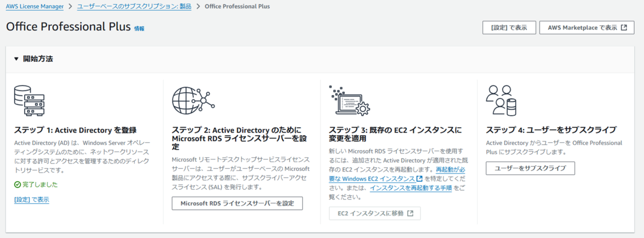Image resolution: width=644 pixels, height=238 pixels.
Task: Click external-link icon on EC2 インスタンスに移動 button
Action: coord(410,213)
